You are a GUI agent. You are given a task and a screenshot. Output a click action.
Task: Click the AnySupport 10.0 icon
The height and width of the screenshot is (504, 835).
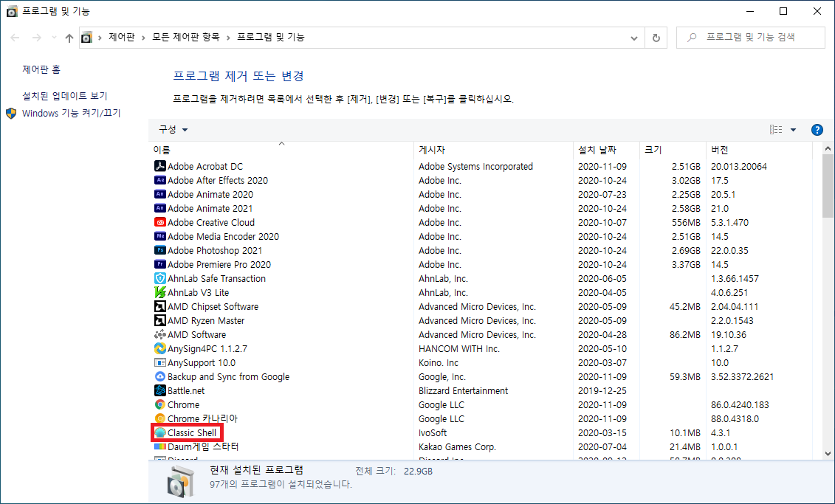pyautogui.click(x=159, y=362)
